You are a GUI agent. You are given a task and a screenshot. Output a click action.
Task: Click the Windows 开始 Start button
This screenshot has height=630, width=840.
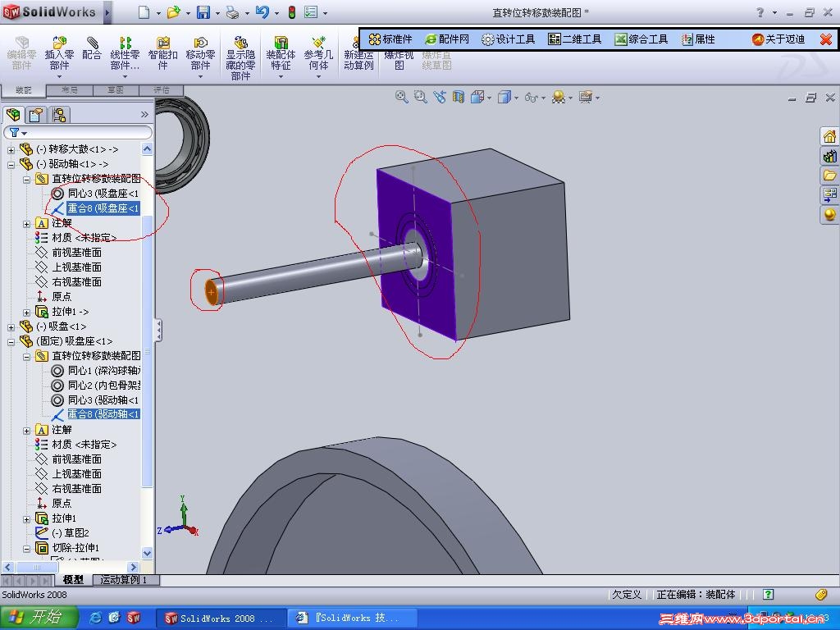pyautogui.click(x=39, y=618)
